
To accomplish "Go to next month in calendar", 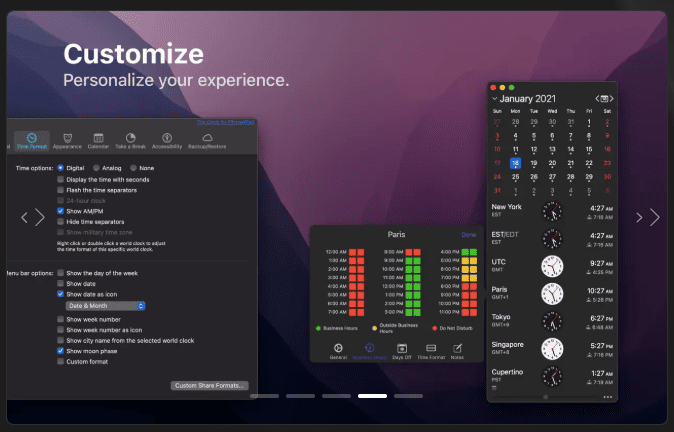I will pos(611,99).
